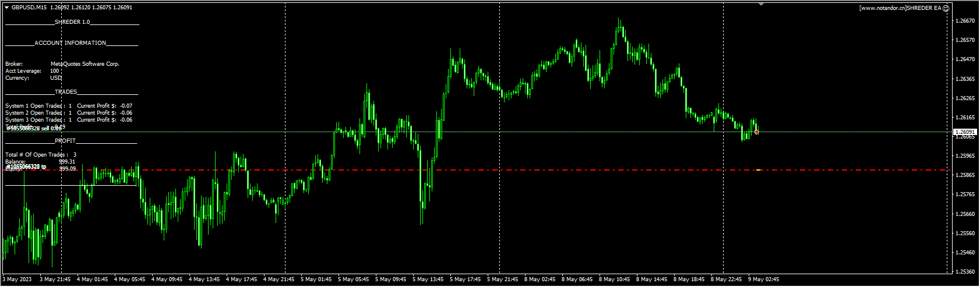Click the '5 May 09:45' time axis label
This screenshot has width=980, height=287.
pos(390,279)
